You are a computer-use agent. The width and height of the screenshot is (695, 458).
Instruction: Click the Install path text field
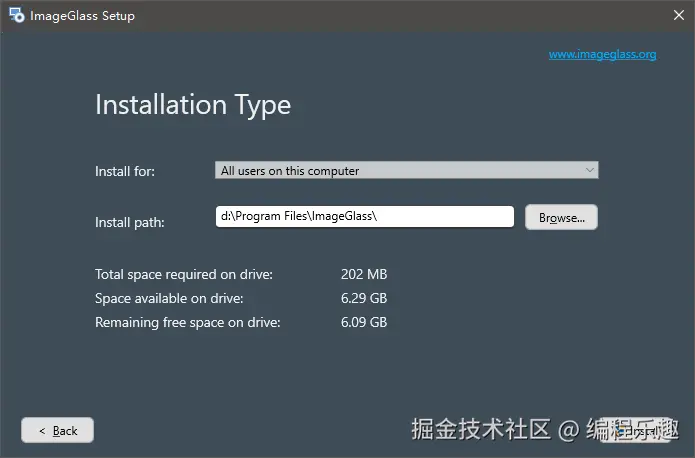pyautogui.click(x=365, y=216)
